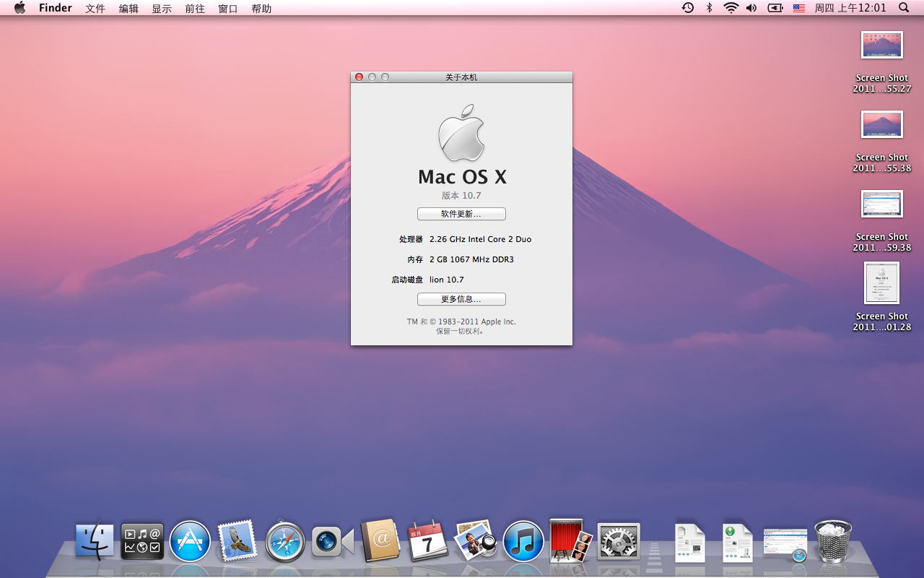
Task: Open the Wi-Fi status menu
Action: pos(731,8)
